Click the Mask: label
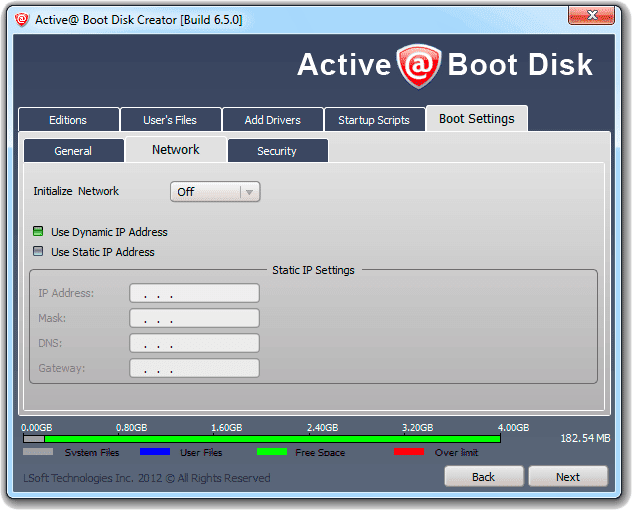The width and height of the screenshot is (632, 510). 52,318
